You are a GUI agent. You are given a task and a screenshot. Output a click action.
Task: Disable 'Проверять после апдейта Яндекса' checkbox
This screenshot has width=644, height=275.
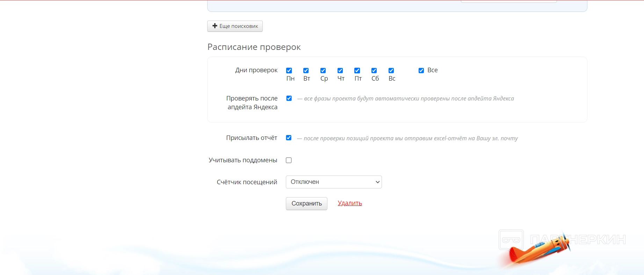click(289, 98)
